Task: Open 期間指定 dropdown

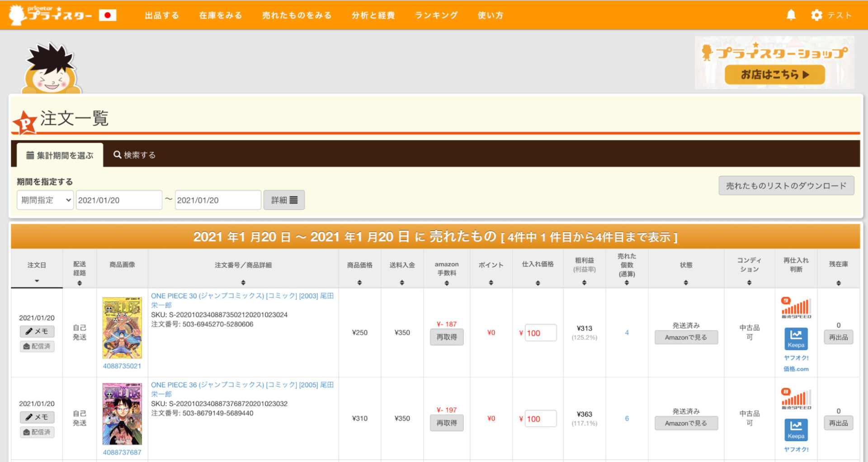Action: click(45, 200)
